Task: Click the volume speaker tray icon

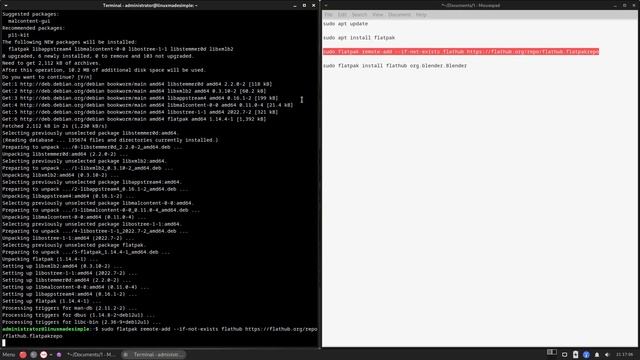Action: (x=607, y=355)
